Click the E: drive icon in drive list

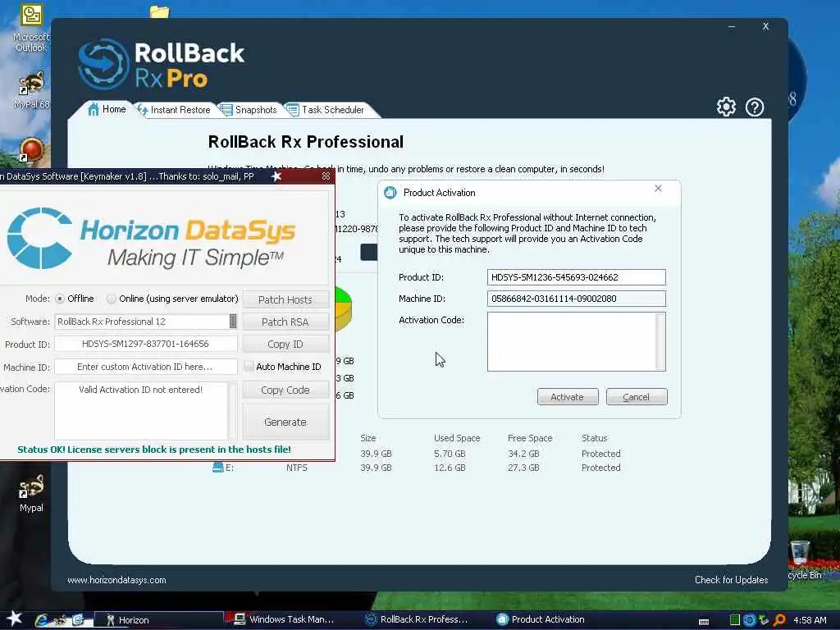pyautogui.click(x=217, y=467)
